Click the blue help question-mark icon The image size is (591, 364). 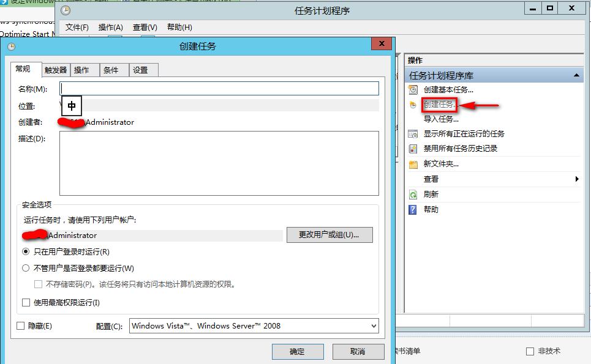tap(413, 210)
